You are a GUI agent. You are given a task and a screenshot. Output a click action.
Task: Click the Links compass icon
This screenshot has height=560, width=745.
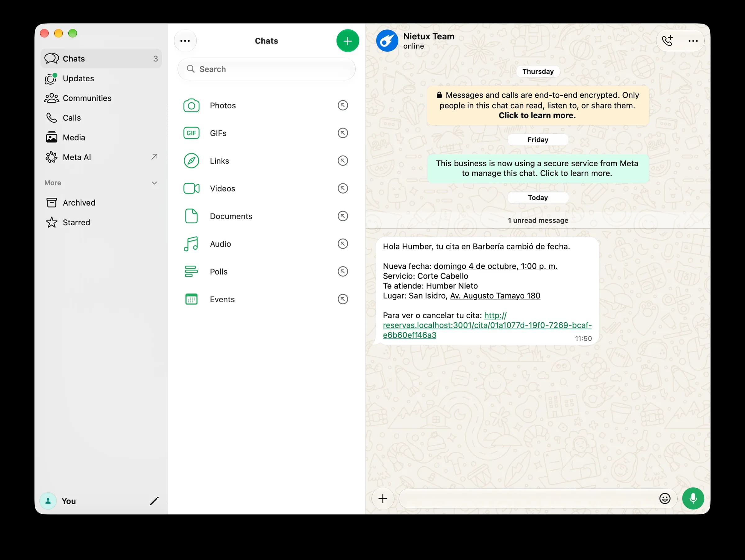191,161
